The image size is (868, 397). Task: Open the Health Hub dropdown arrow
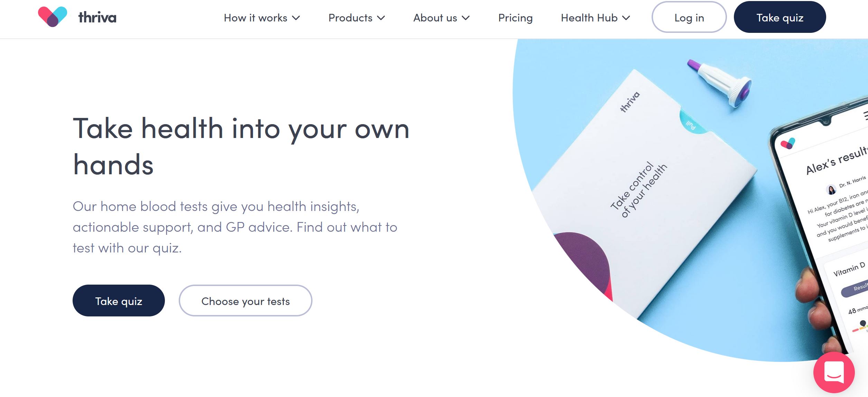pos(626,18)
